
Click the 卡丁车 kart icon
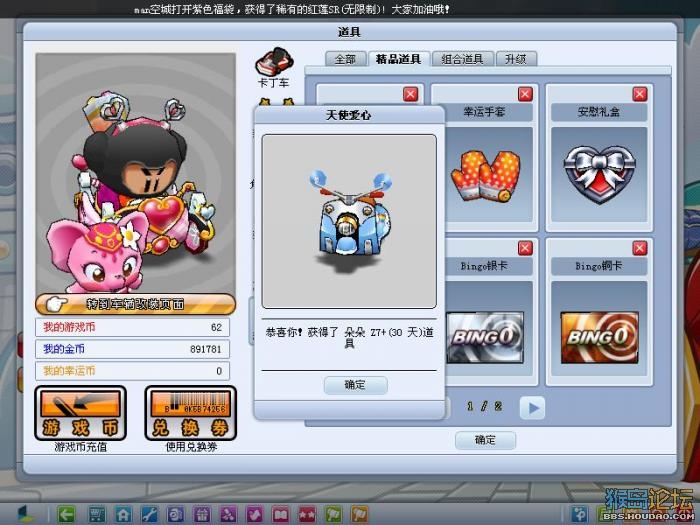tap(274, 67)
